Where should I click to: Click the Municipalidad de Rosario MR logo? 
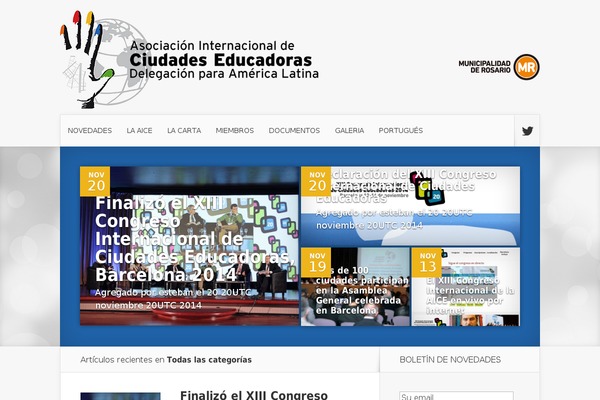pyautogui.click(x=499, y=67)
